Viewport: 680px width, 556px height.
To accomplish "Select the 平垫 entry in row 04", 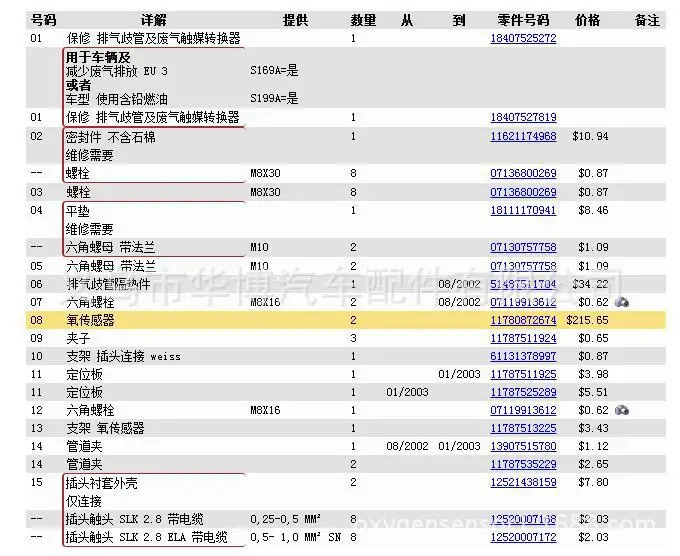I will (78, 211).
